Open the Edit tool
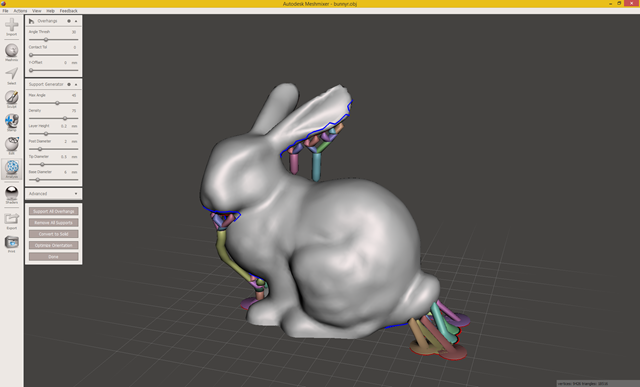The height and width of the screenshot is (387, 640). pyautogui.click(x=11, y=144)
